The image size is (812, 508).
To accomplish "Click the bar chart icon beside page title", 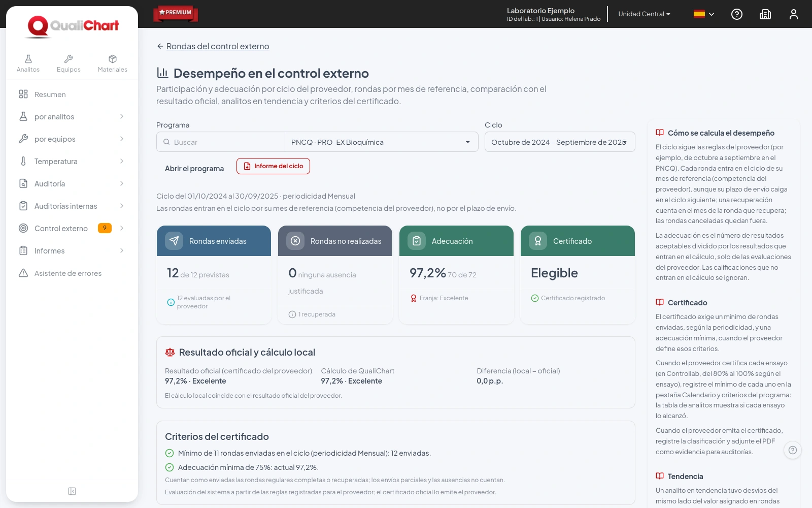I will click(x=162, y=73).
